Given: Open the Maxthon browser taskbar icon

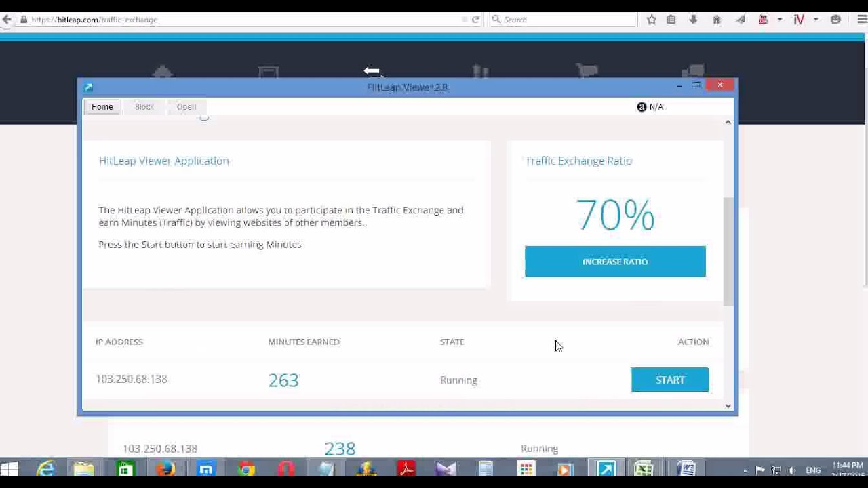Looking at the screenshot, I should point(205,469).
